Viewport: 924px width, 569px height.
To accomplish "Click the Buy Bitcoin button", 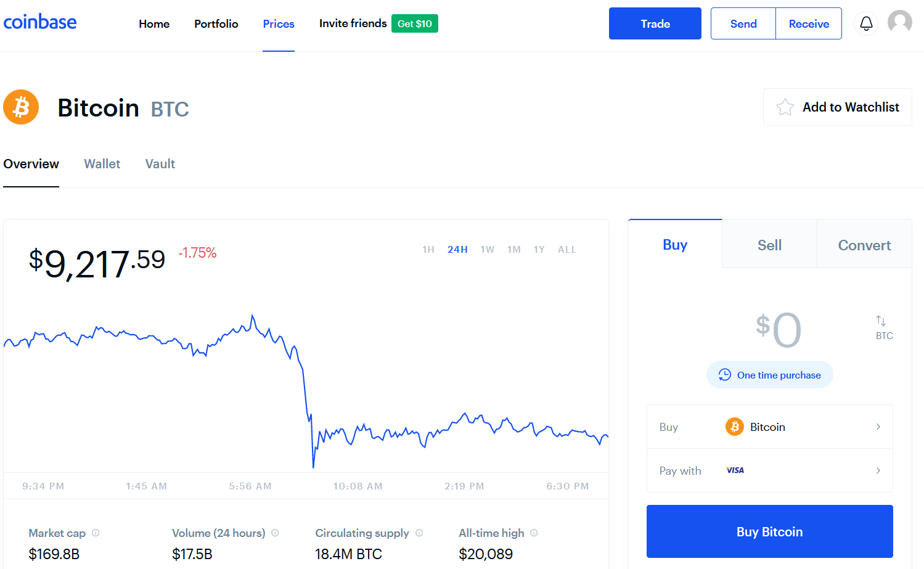I will pos(770,531).
